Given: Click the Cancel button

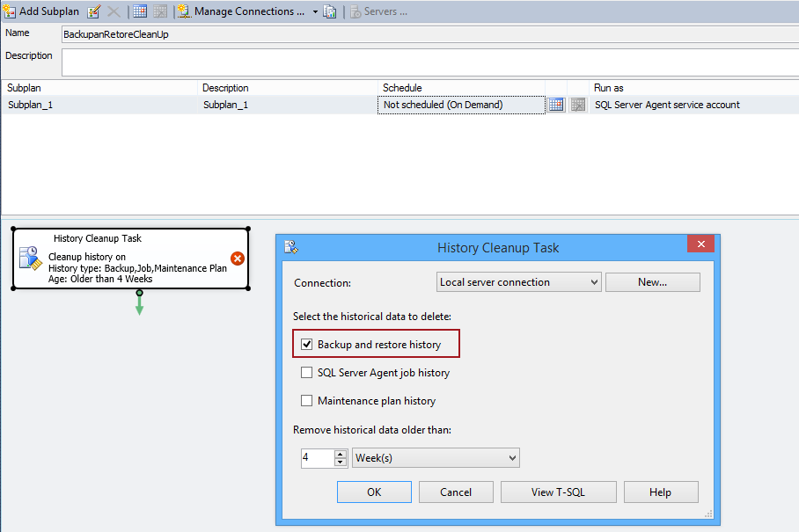Looking at the screenshot, I should [456, 492].
